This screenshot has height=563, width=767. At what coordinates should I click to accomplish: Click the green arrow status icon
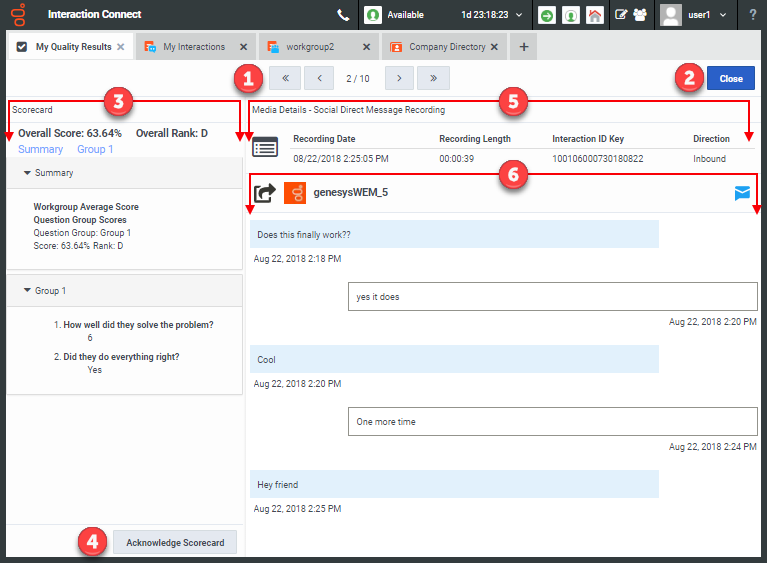tap(547, 15)
